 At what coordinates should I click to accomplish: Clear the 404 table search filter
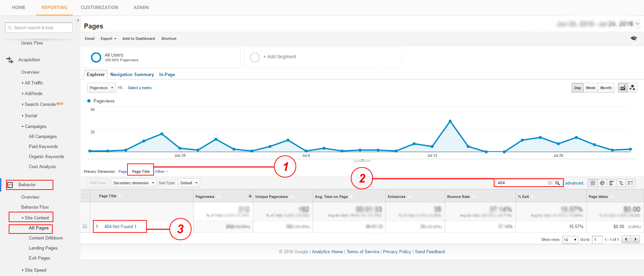click(550, 183)
